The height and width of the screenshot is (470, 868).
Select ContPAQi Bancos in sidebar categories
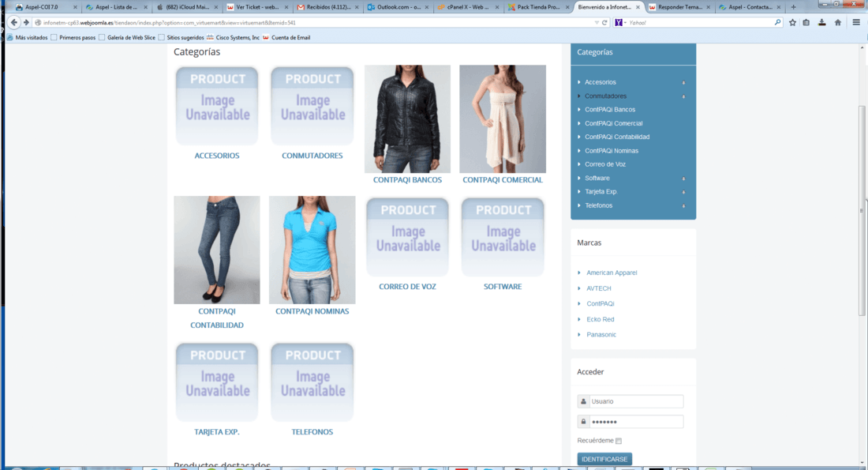610,110
